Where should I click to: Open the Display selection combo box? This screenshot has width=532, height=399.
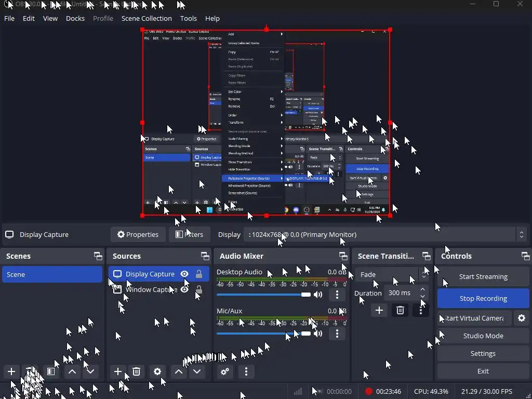[386, 234]
